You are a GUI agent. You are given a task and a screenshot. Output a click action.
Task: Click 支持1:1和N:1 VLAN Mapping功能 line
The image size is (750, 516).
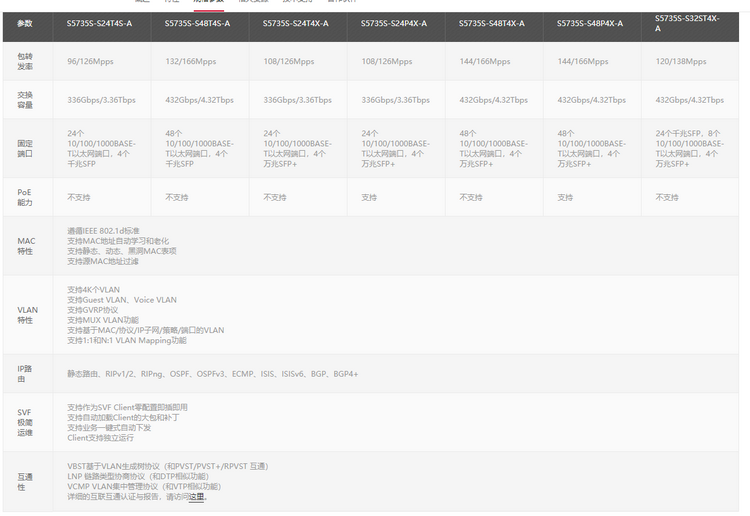tap(127, 340)
